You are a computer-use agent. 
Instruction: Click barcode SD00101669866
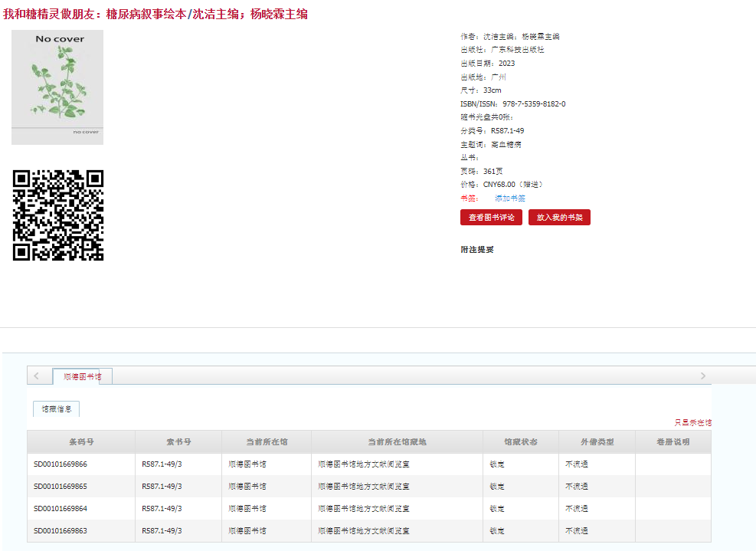[x=61, y=464]
